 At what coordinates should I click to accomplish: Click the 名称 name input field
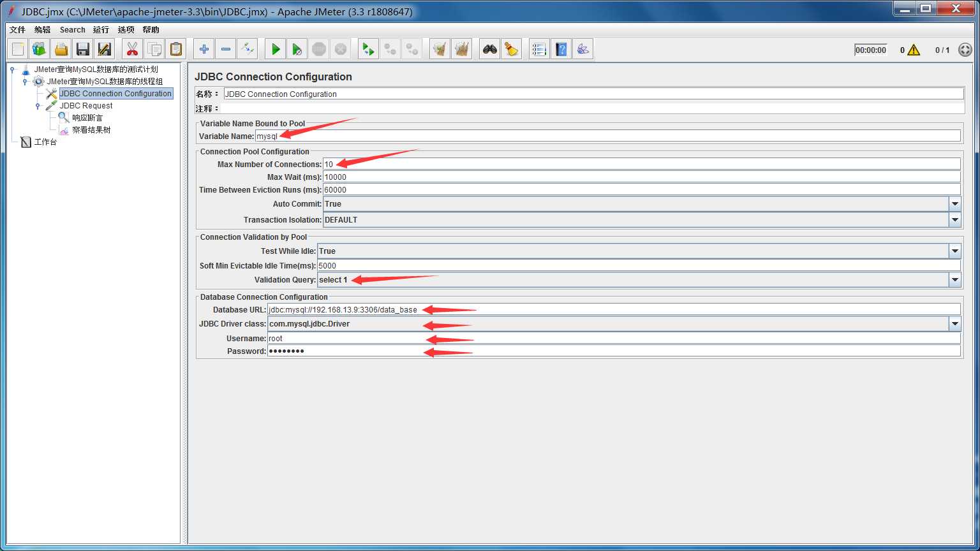point(593,94)
